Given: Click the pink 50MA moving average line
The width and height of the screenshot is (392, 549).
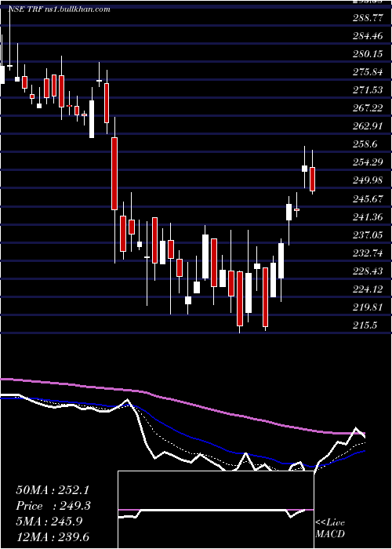Looking at the screenshot, I should coord(182,402).
